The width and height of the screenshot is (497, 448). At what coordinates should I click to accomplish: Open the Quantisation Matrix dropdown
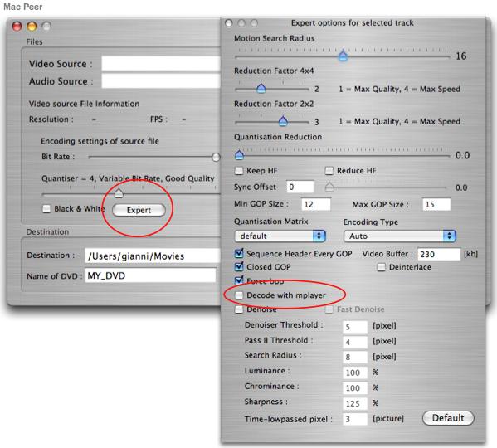tap(280, 236)
